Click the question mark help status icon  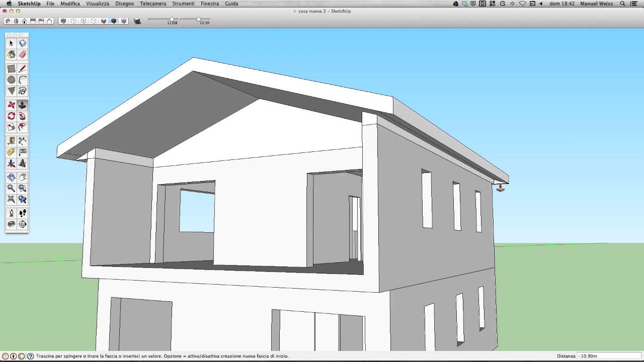[31, 356]
